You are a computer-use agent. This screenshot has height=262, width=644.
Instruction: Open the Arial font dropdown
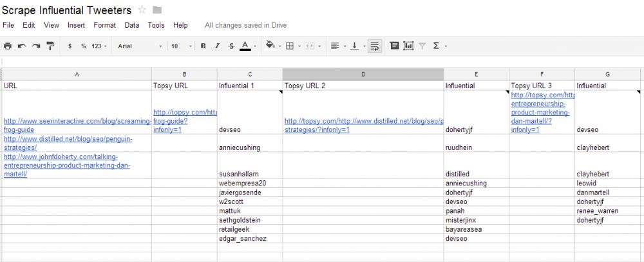click(x=140, y=46)
